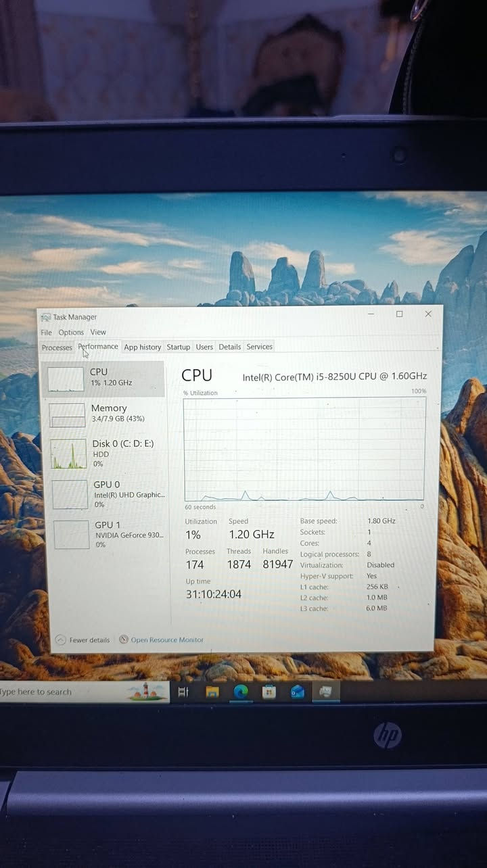The height and width of the screenshot is (868, 487).
Task: Click the Utilization 1% value
Action: 193,534
